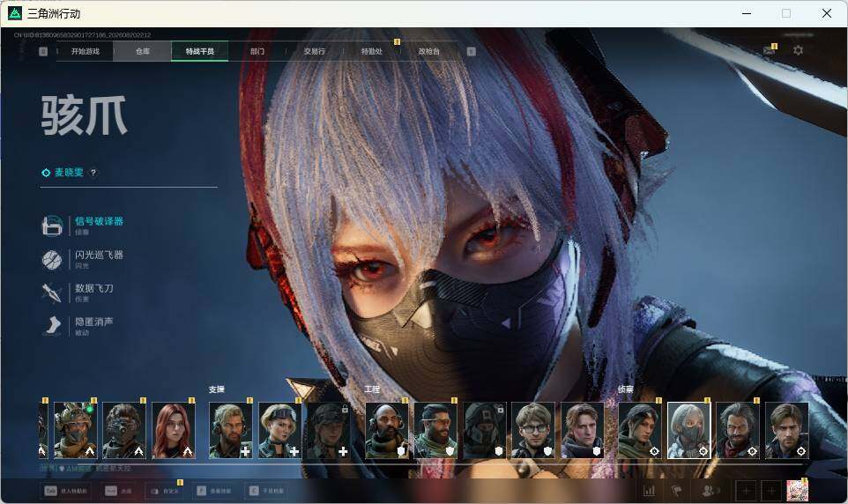The height and width of the screenshot is (504, 848).
Task: Open the 特勤处 tab
Action: [371, 51]
